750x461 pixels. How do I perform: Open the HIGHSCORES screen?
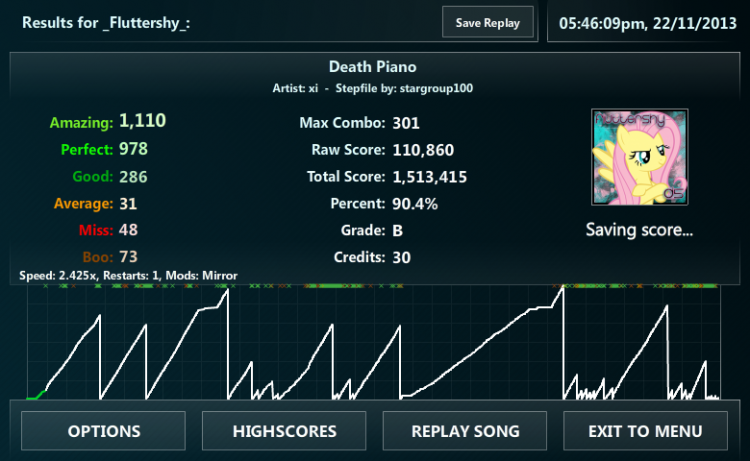point(284,431)
